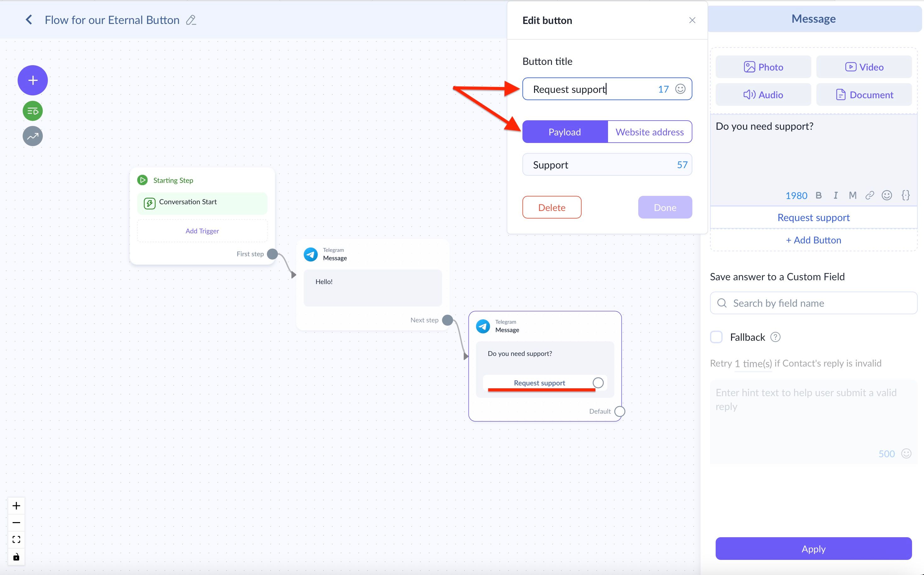The image size is (924, 575).
Task: Open the gray analytics trend icon
Action: (x=33, y=136)
